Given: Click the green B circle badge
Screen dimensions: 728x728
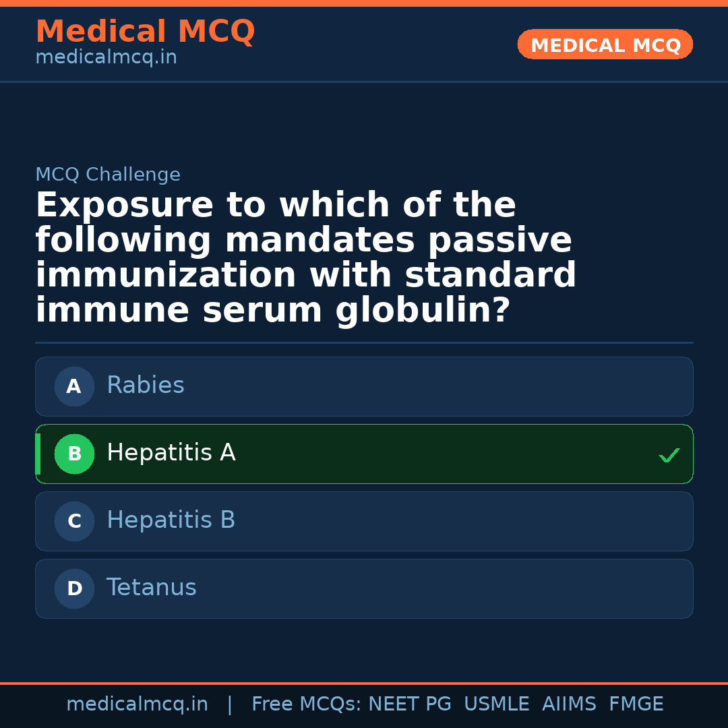Looking at the screenshot, I should [x=74, y=454].
